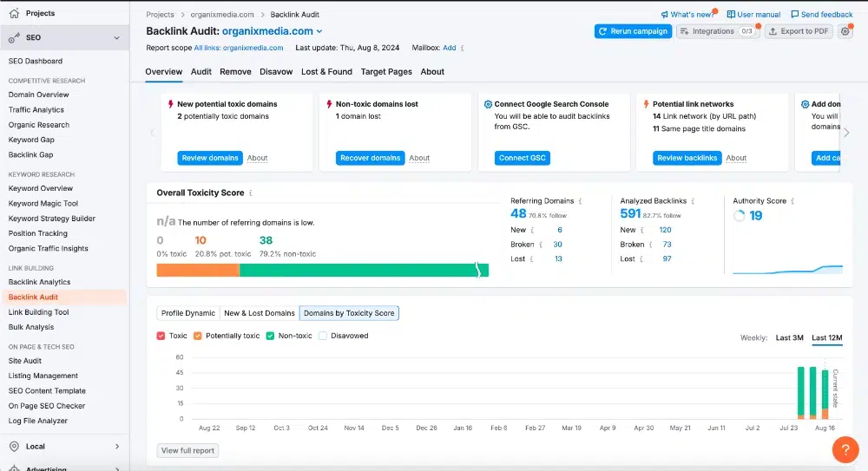
Task: Click the info icon beside Overall Toxicity Score
Action: [251, 193]
